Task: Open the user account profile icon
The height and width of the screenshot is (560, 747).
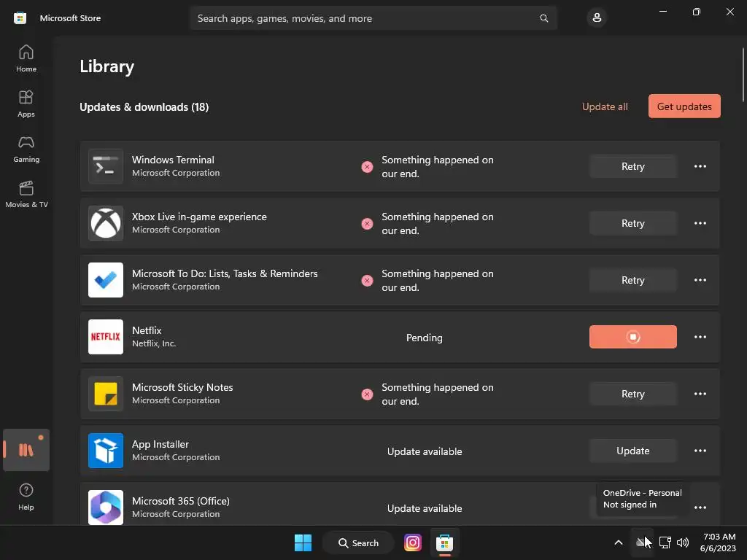Action: point(597,18)
